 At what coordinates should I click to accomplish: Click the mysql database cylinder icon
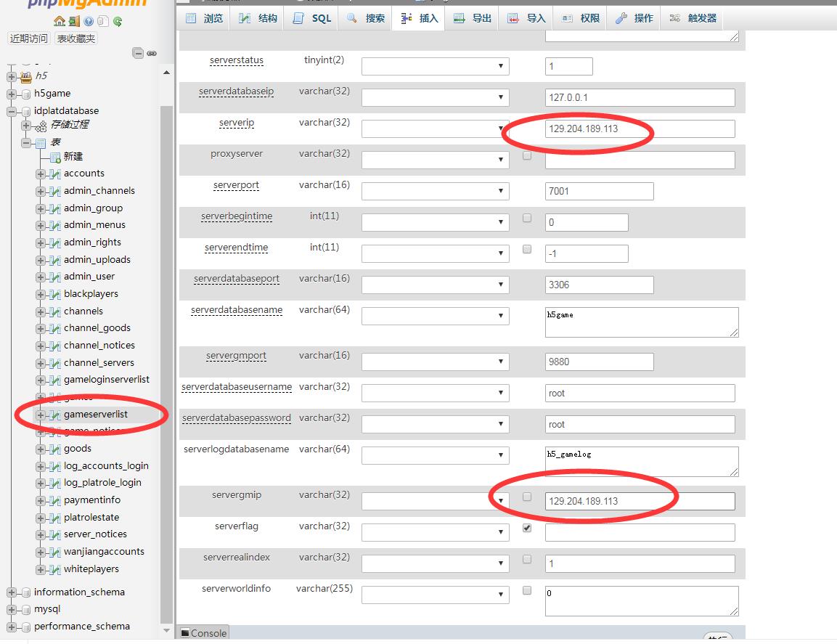(25, 610)
